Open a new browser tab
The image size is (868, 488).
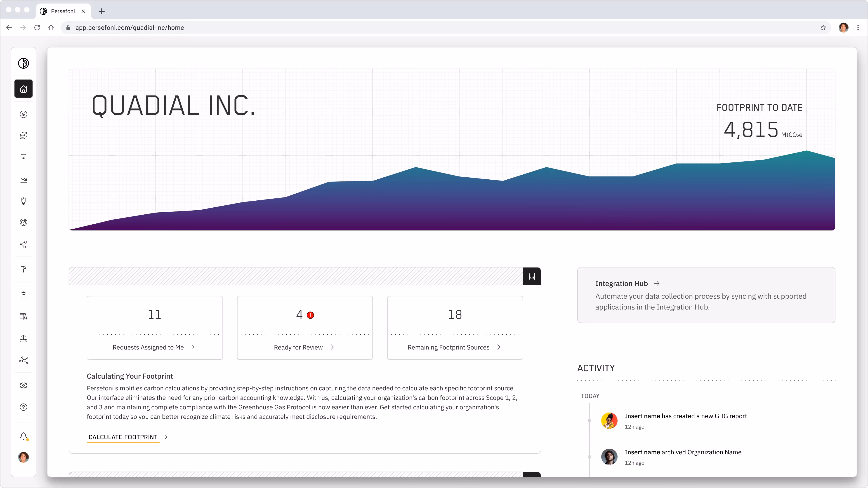102,11
